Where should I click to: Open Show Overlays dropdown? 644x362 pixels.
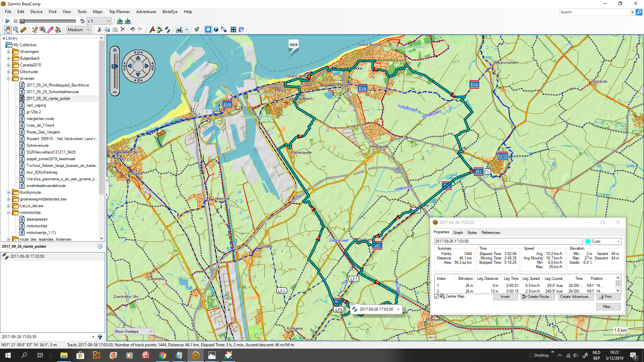pyautogui.click(x=133, y=331)
